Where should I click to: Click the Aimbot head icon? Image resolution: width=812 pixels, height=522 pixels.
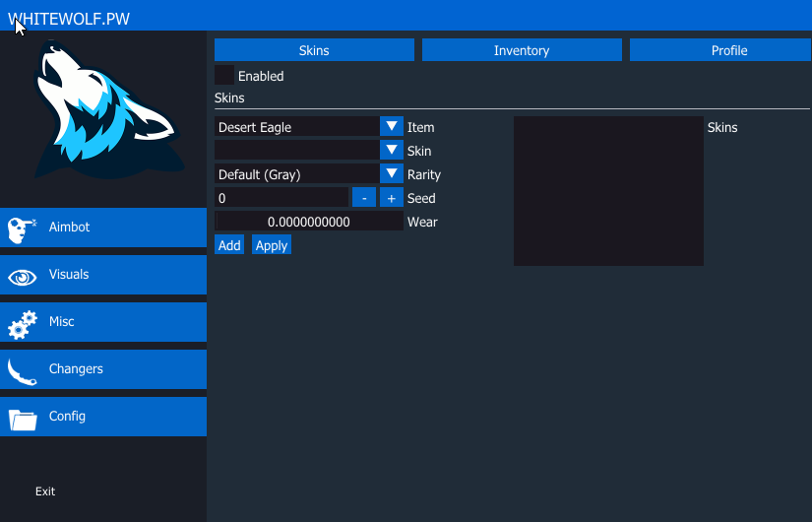pyautogui.click(x=22, y=228)
